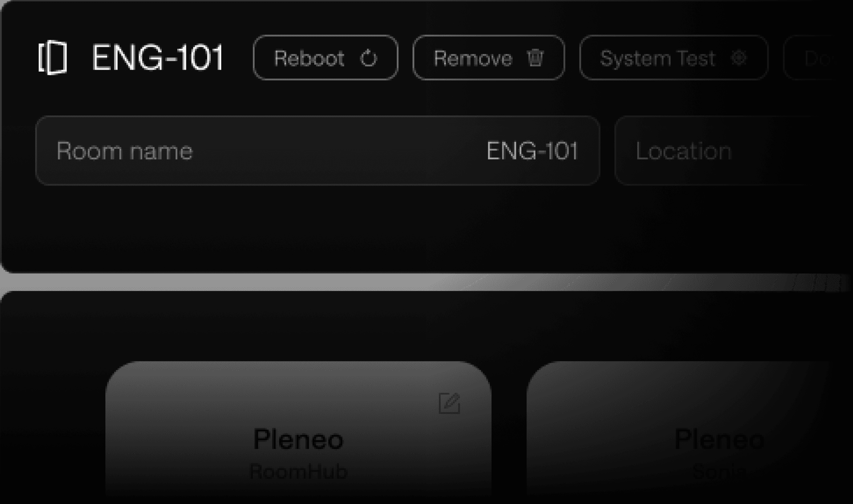Click the Pleneo title on RoomHub card
Viewport: 853px width, 504px height.
click(x=298, y=439)
